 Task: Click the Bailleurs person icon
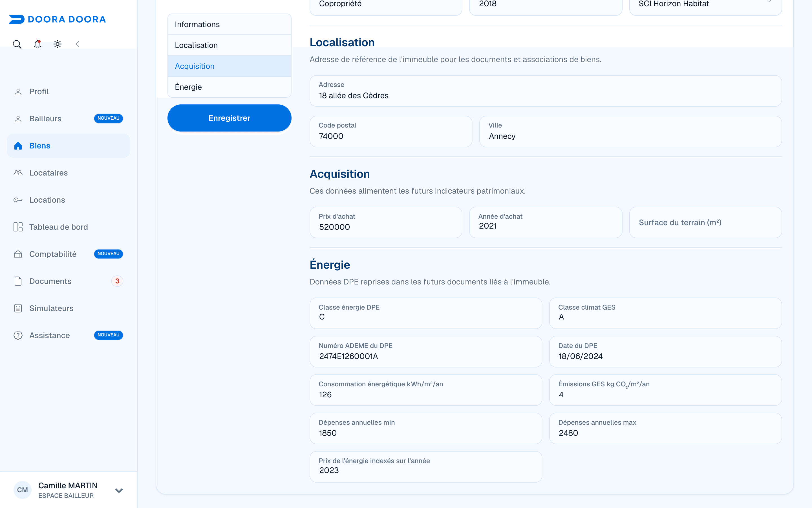click(18, 119)
